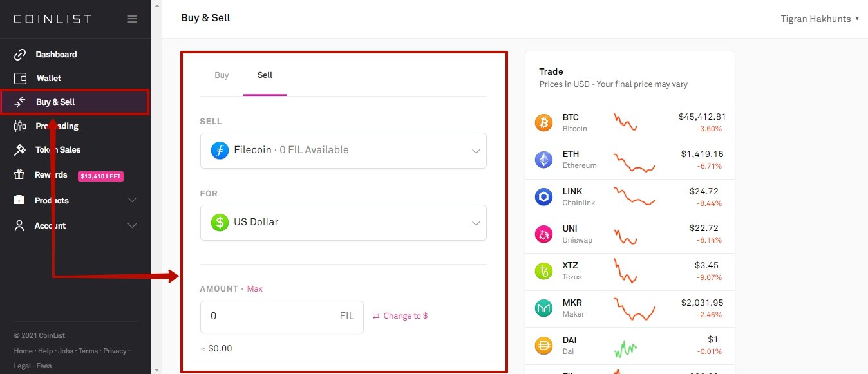Click the Dashboard link icon
Image resolution: width=868 pixels, height=374 pixels.
(x=20, y=55)
